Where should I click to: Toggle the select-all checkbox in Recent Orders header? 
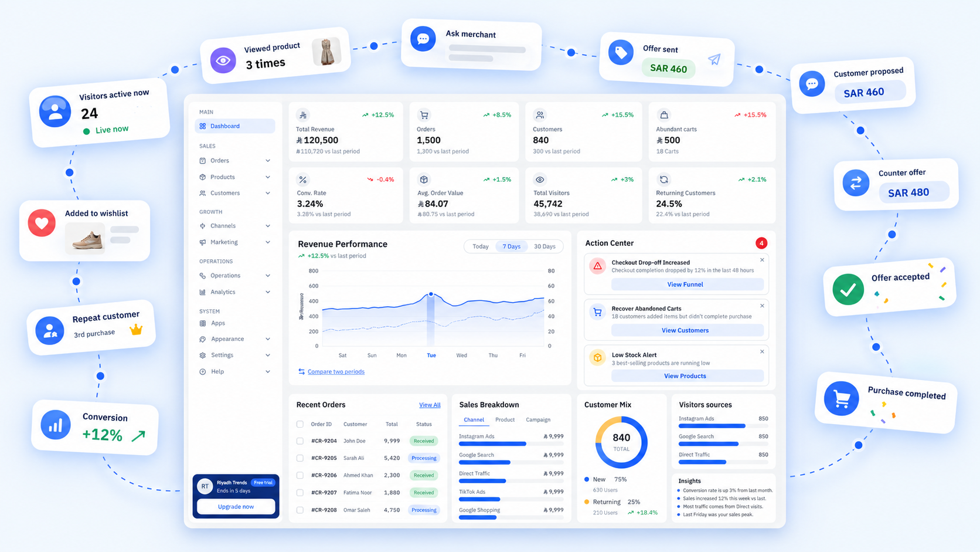click(x=300, y=424)
